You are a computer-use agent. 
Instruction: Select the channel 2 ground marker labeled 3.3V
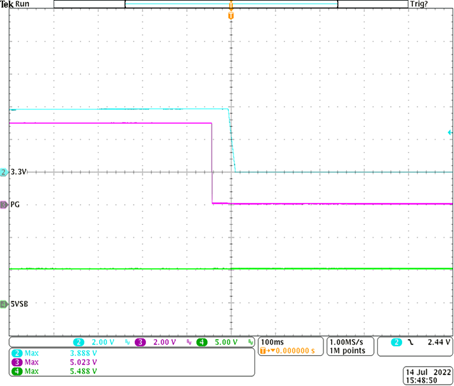4,172
